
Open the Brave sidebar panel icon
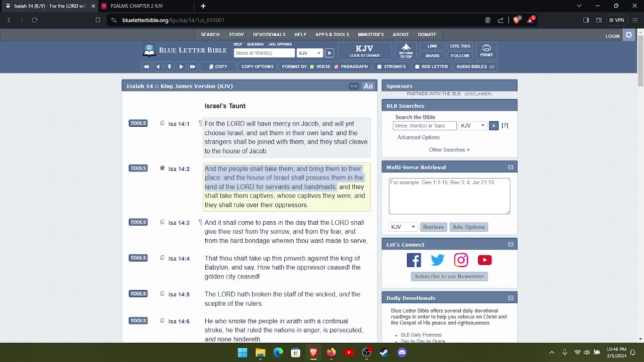coord(586,20)
